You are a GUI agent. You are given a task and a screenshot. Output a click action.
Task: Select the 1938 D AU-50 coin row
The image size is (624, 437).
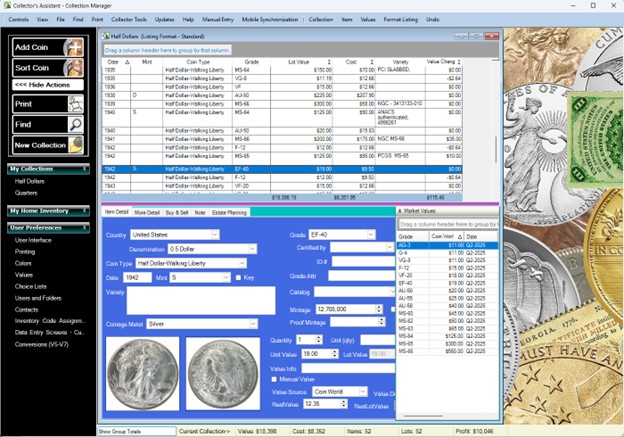coord(282,96)
